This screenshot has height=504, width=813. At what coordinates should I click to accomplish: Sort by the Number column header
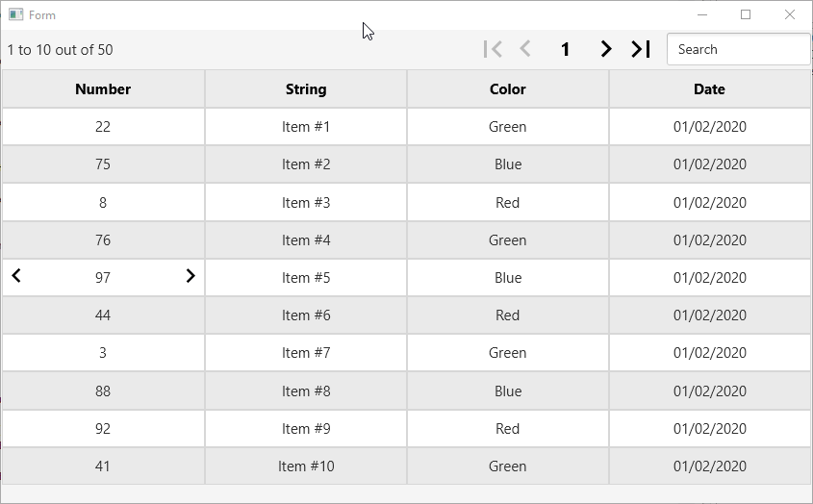click(x=103, y=89)
